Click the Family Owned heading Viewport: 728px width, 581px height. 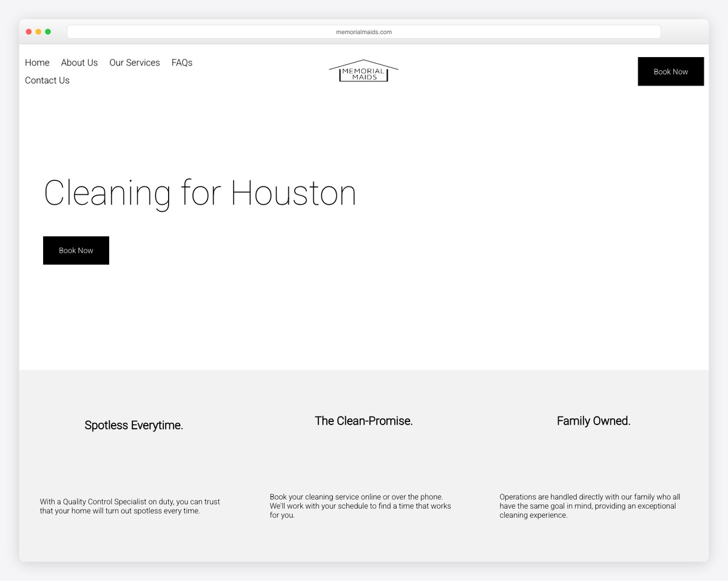pos(593,420)
